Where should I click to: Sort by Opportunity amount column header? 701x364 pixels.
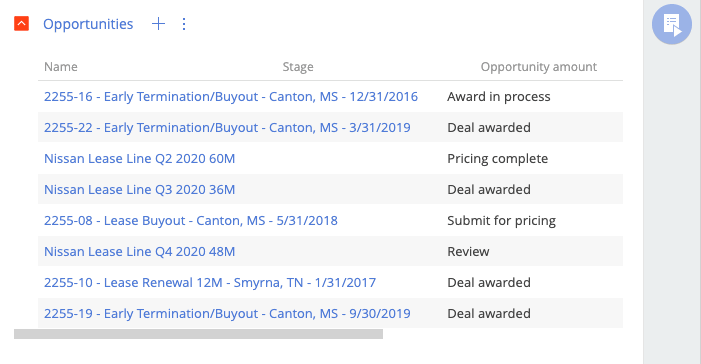coord(538,67)
